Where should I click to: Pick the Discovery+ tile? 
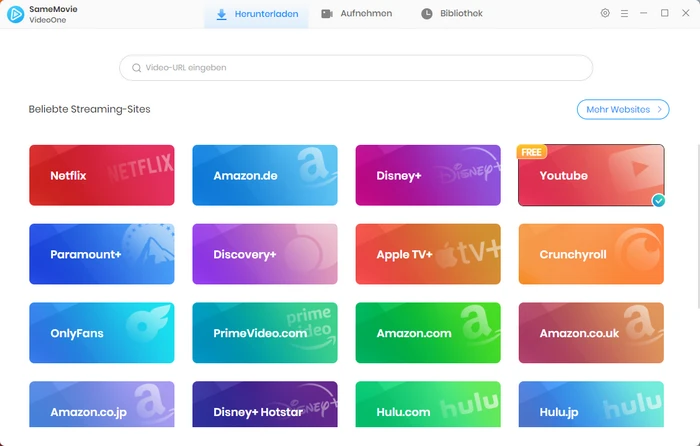point(264,254)
